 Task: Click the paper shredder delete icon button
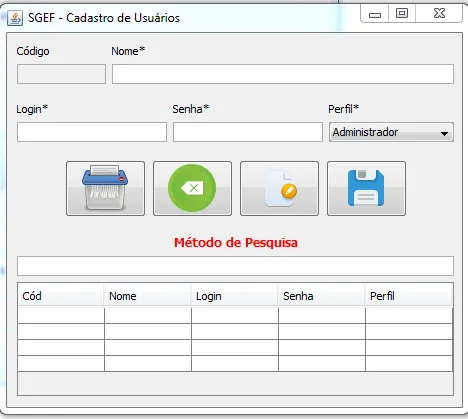[x=105, y=188]
